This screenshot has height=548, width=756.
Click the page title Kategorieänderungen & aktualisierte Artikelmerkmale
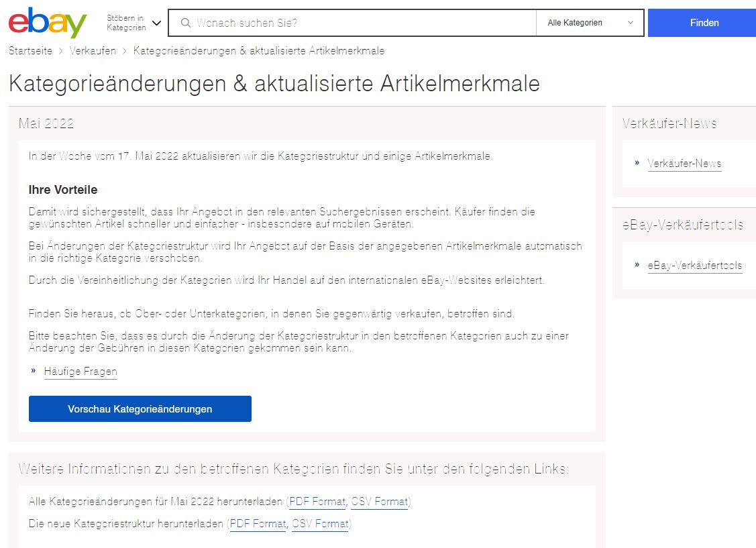coord(274,83)
